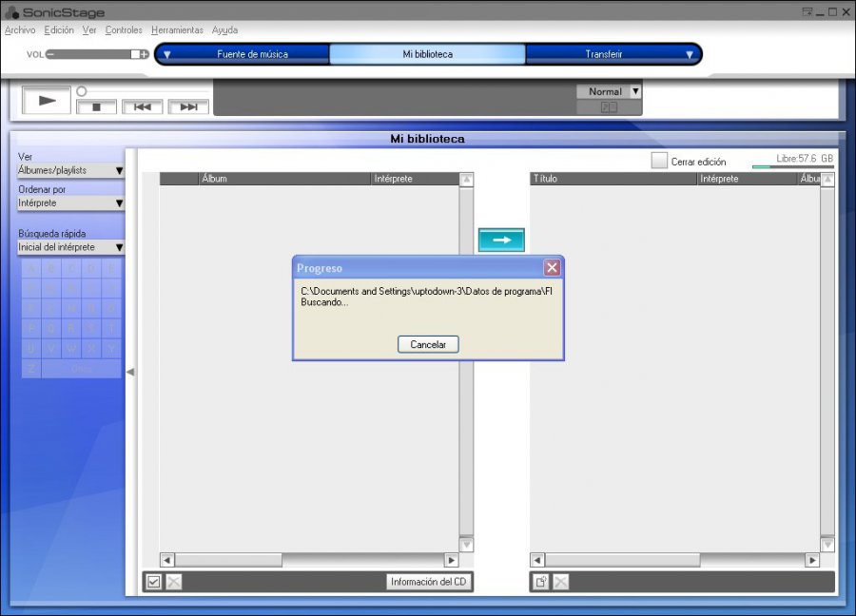Skip to the previous track
This screenshot has width=856, height=616.
point(142,106)
